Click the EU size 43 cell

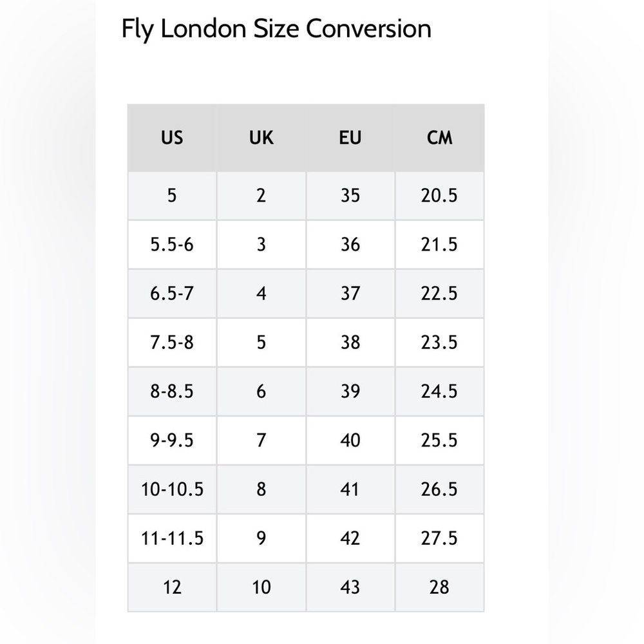350,587
